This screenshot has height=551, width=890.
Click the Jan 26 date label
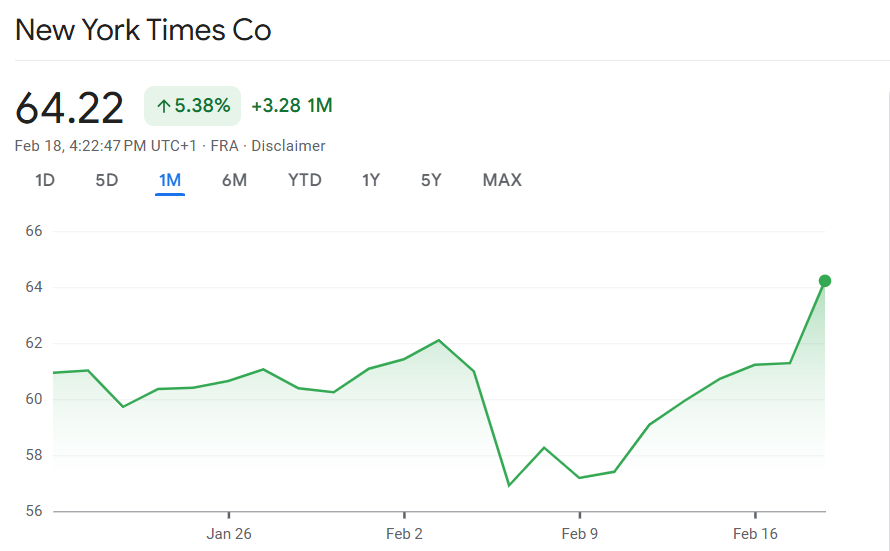click(x=229, y=534)
